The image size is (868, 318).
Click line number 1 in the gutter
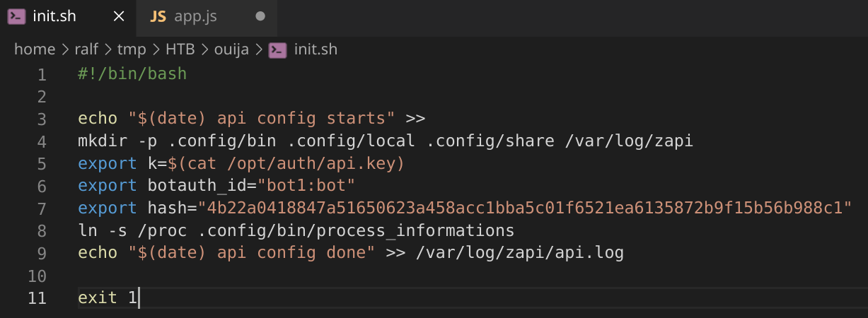pyautogui.click(x=41, y=74)
